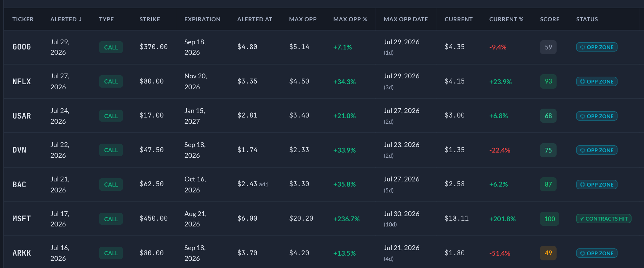Image resolution: width=644 pixels, height=268 pixels.
Task: Click the -9.4% current change value
Action: tap(498, 47)
